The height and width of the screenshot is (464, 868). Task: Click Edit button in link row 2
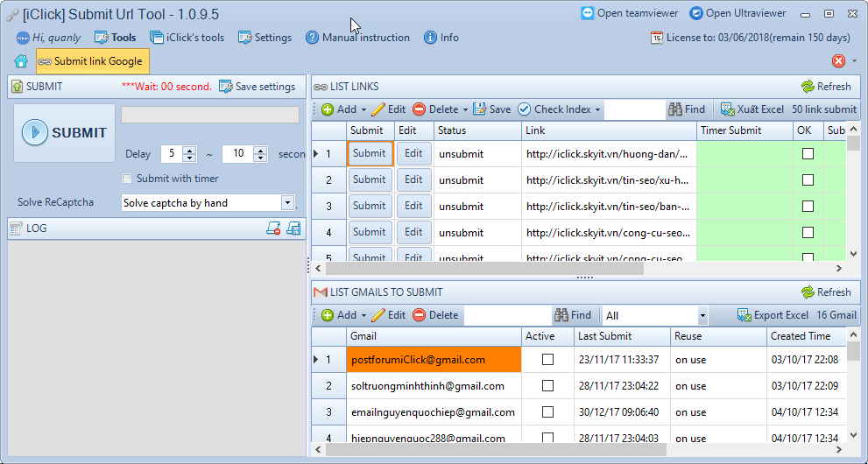[413, 179]
